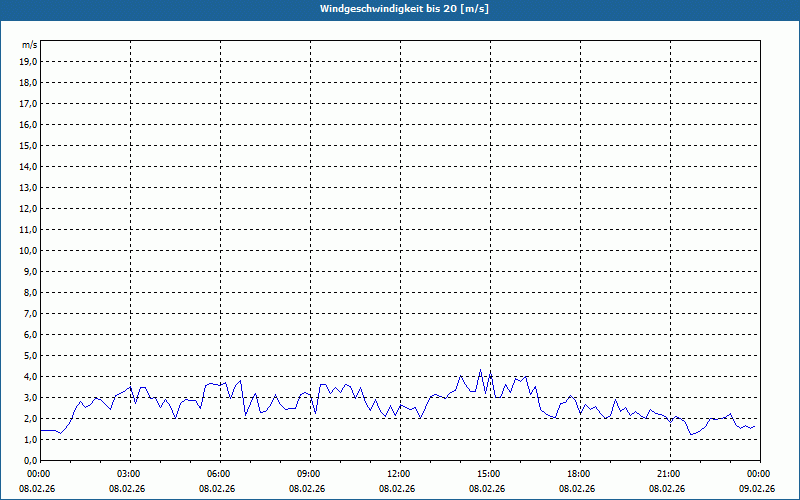
Task: Click the 09.02.26 date label
Action: tap(759, 489)
